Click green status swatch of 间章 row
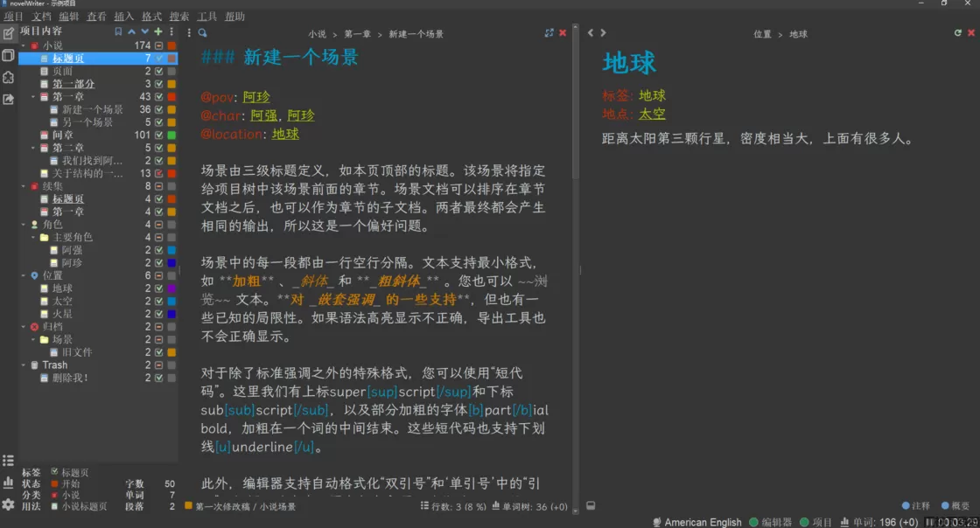980x528 pixels. [171, 135]
